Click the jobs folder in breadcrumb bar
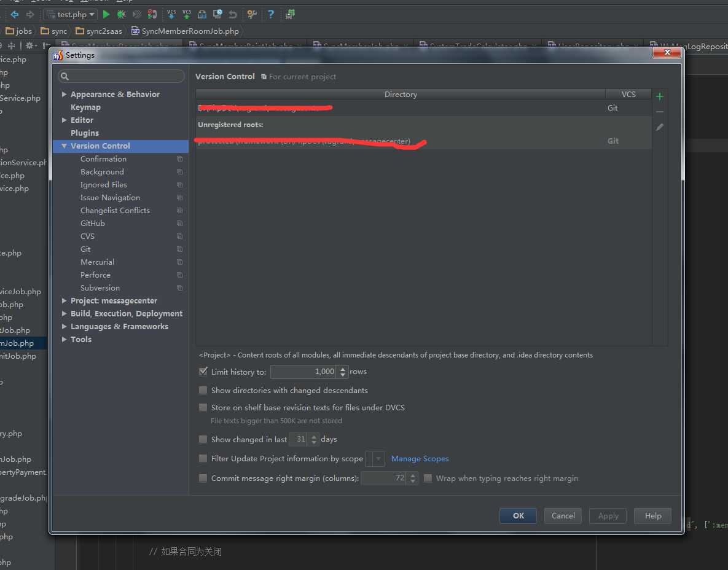Image resolution: width=728 pixels, height=570 pixels. click(x=19, y=31)
